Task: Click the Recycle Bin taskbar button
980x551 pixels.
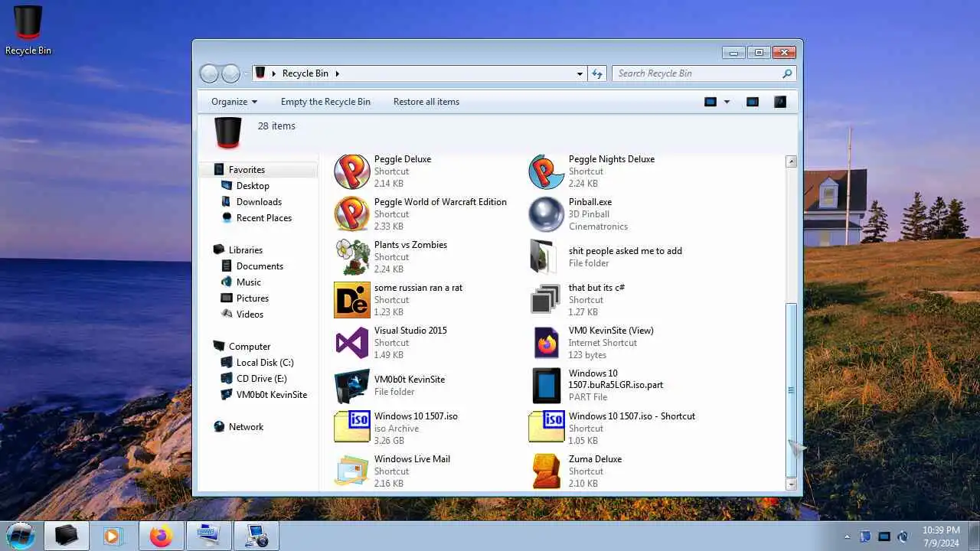Action: [67, 536]
